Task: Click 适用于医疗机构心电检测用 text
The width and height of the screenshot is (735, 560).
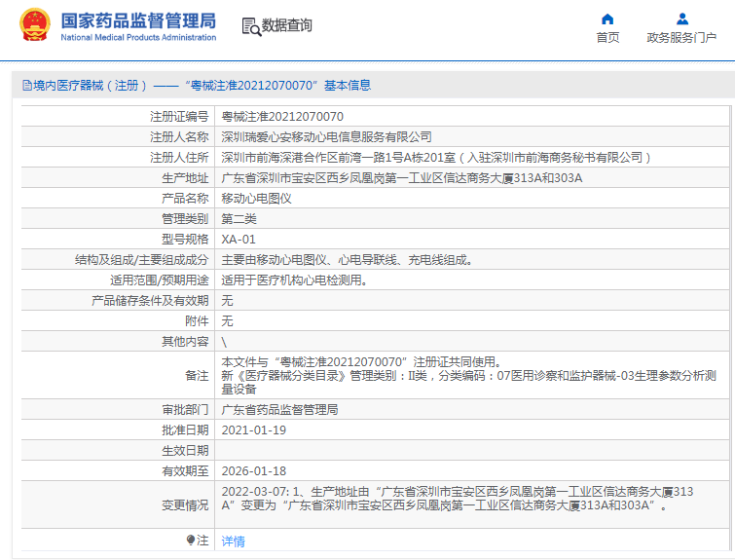Action: tap(294, 280)
